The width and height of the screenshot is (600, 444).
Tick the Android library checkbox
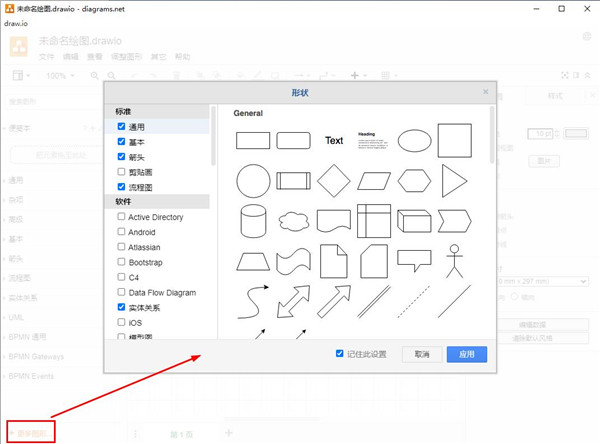(x=122, y=232)
